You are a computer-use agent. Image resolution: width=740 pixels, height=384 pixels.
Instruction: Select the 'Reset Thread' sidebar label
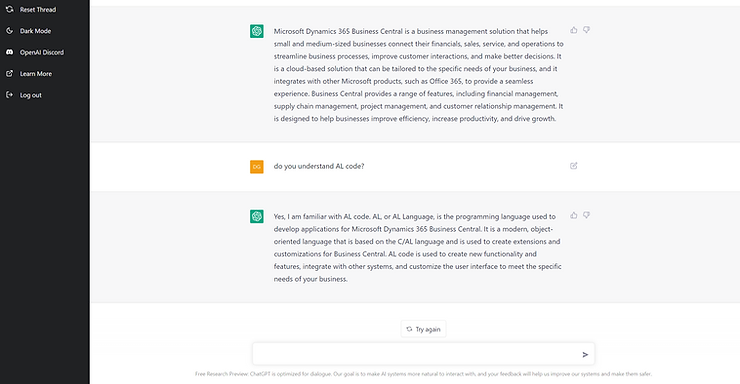pos(38,9)
